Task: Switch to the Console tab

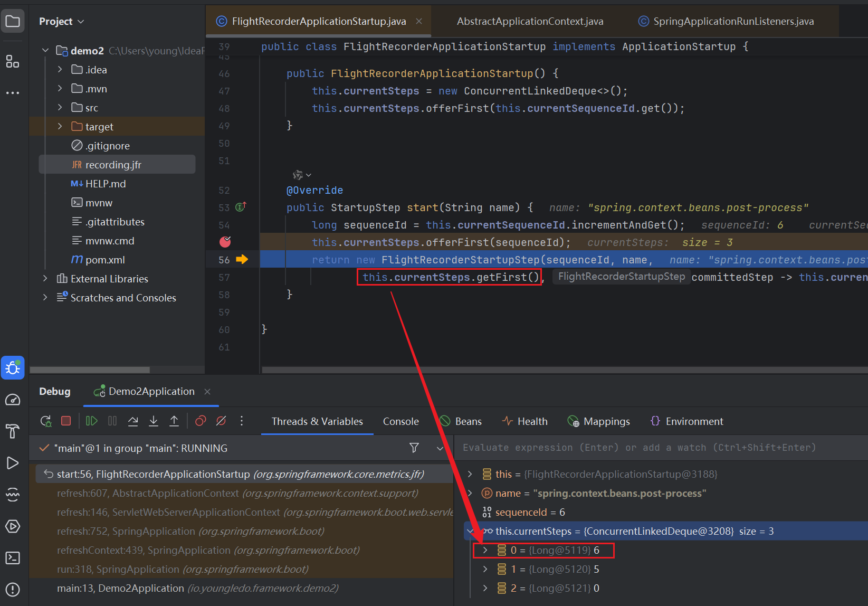Action: pyautogui.click(x=400, y=421)
